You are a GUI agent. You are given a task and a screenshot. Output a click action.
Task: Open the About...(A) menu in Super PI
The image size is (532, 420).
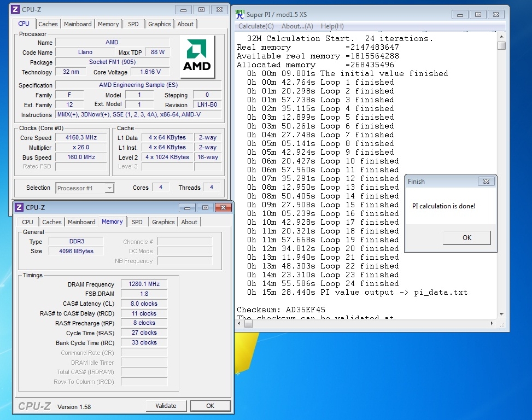(297, 26)
